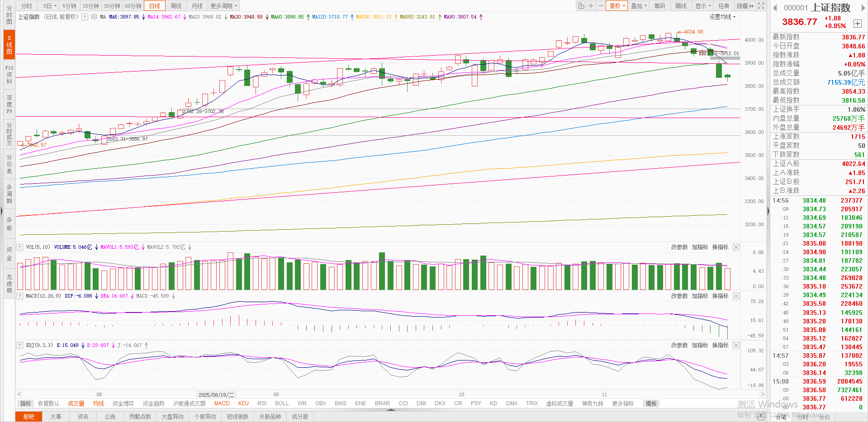
Task: Open the 资讯 tab in bottom bar
Action: [x=83, y=417]
